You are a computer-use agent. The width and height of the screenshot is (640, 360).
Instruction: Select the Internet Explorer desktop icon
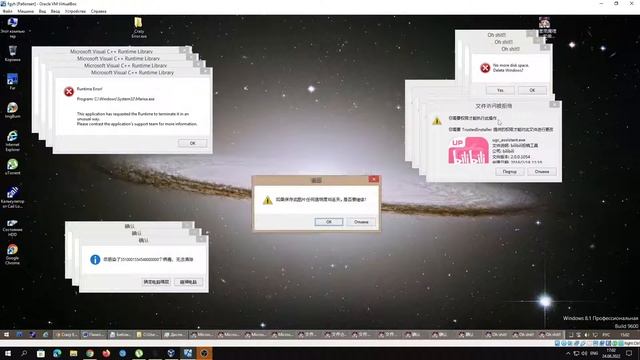13,141
